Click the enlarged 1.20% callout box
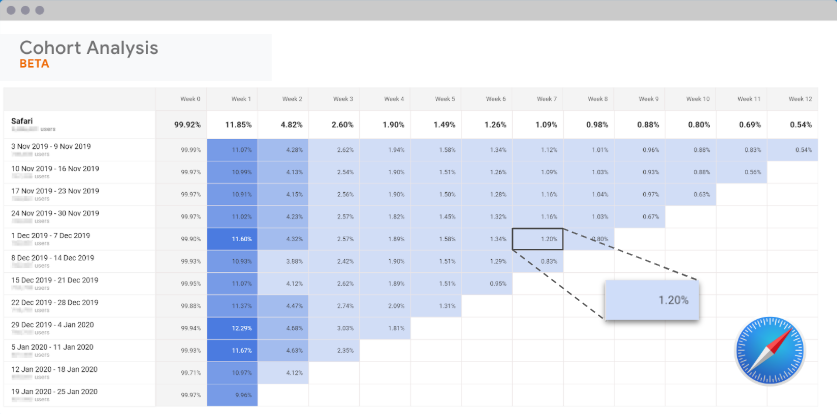Image resolution: width=837 pixels, height=414 pixels. (654, 299)
